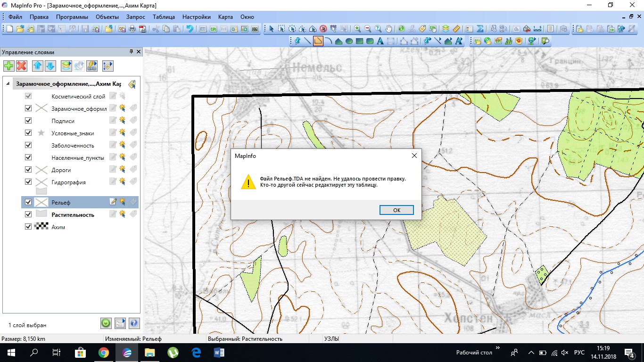This screenshot has width=644, height=362.
Task: Toggle the editable pencil for Рельеф layer
Action: tap(113, 202)
